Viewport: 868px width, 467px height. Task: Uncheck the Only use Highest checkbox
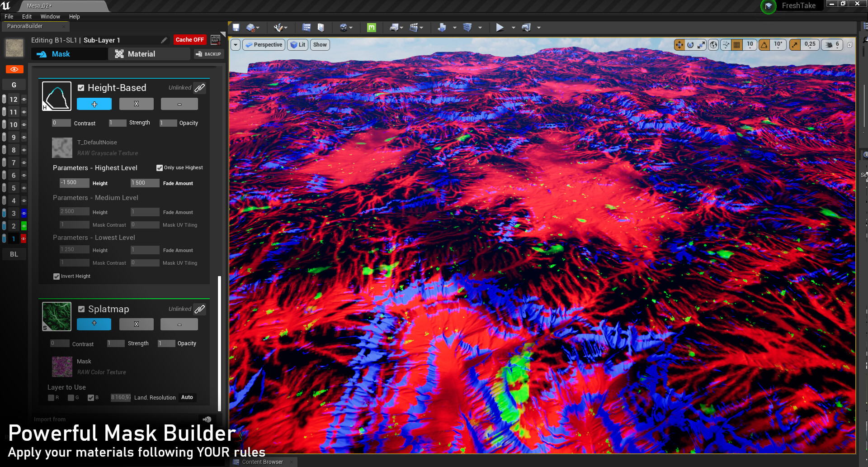[159, 167]
